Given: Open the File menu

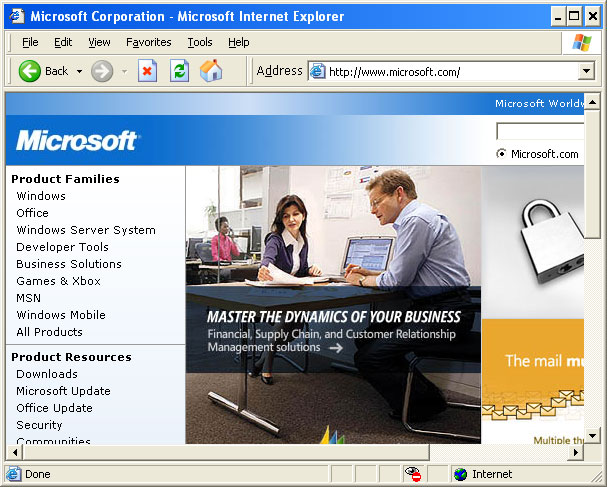Looking at the screenshot, I should pos(30,42).
